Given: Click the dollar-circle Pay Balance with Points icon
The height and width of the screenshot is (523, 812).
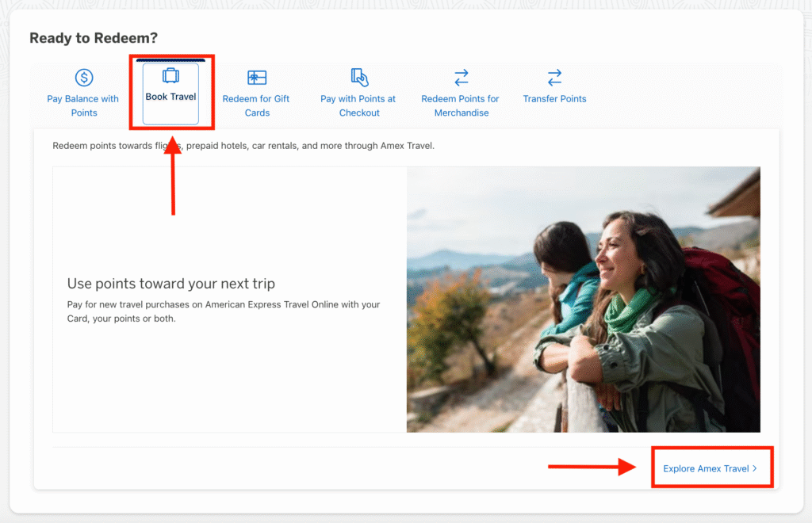Looking at the screenshot, I should (83, 78).
